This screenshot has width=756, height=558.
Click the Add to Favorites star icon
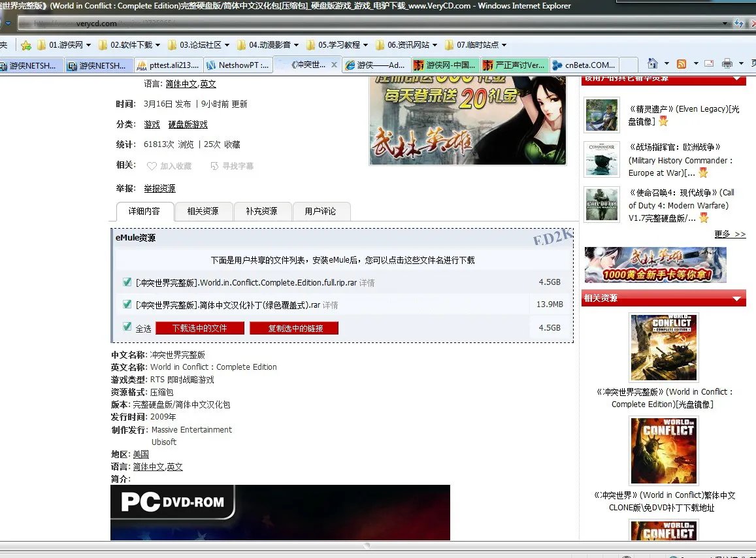[25, 44]
